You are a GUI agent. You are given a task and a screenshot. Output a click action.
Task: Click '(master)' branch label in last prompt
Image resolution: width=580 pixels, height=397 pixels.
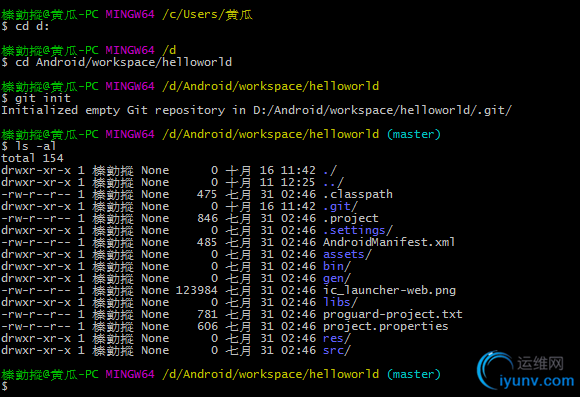pos(414,374)
